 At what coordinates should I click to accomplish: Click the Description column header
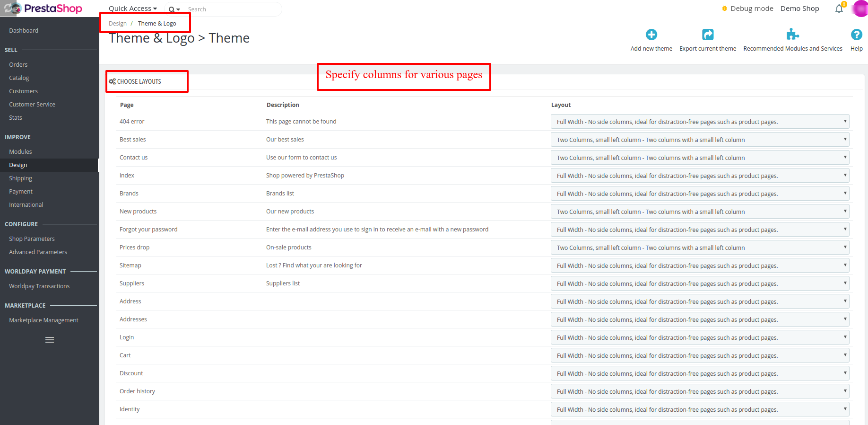tap(283, 105)
